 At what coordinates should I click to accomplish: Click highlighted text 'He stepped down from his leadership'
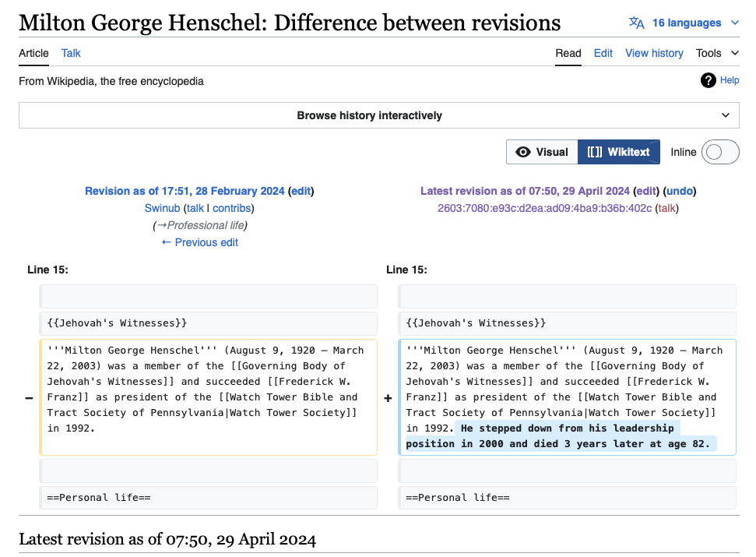567,428
